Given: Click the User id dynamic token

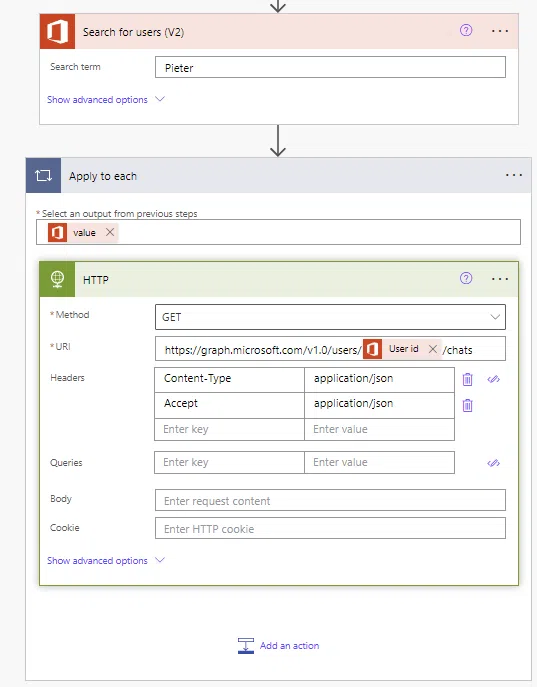Looking at the screenshot, I should pos(403,349).
